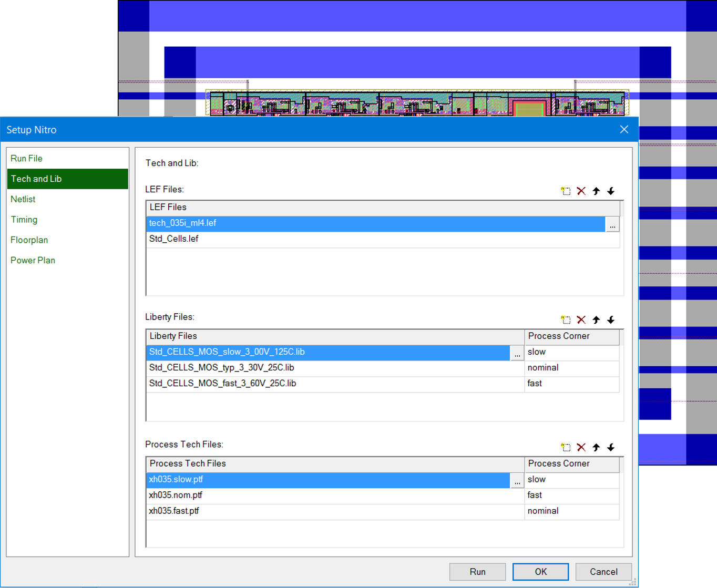This screenshot has height=588, width=717.
Task: Delete selected Liberty file entry
Action: (581, 319)
